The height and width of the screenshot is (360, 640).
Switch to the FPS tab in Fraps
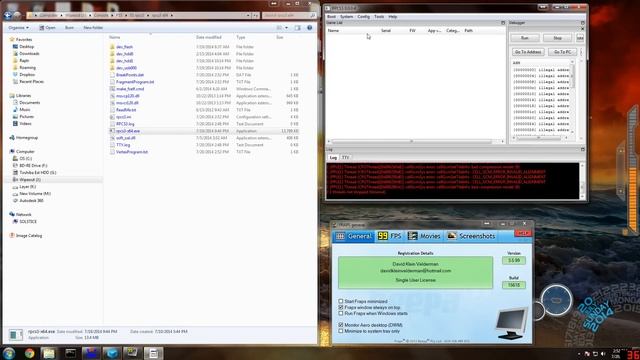tap(390, 236)
